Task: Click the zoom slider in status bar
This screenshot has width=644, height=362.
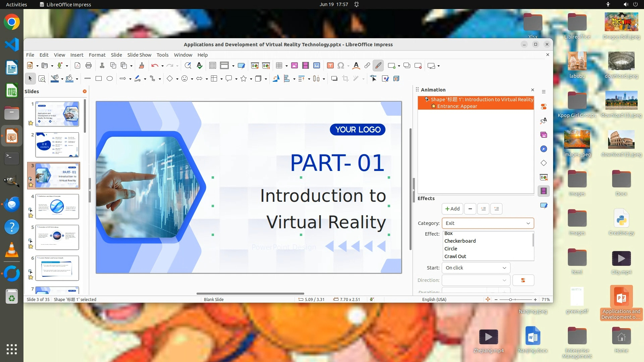Action: 511,300
